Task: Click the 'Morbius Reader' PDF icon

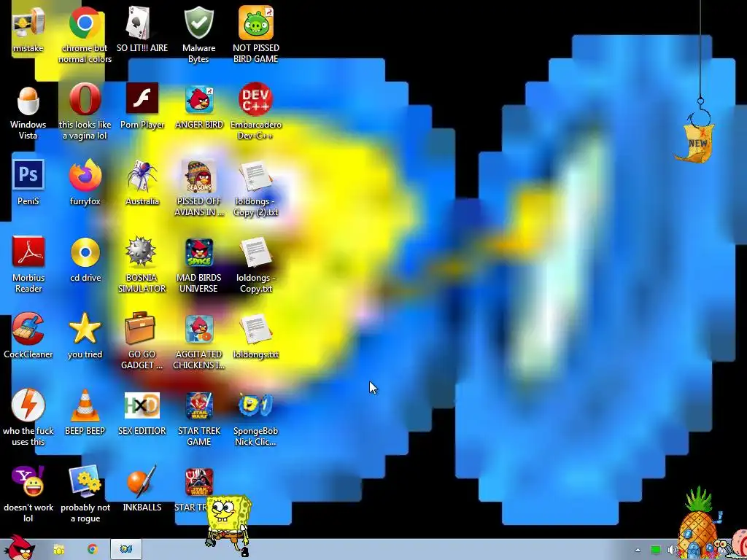Action: coord(28,252)
